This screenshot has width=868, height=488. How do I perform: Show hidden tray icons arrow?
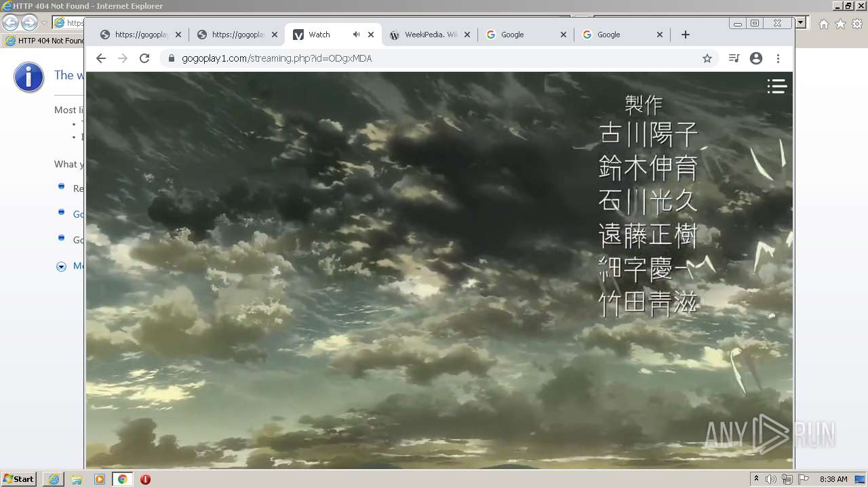coord(757,479)
